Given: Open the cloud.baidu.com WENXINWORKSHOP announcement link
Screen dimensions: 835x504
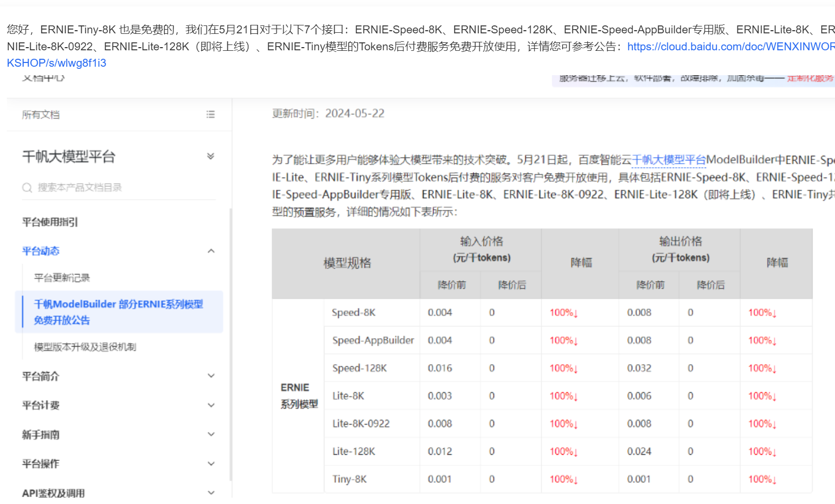Looking at the screenshot, I should (731, 47).
